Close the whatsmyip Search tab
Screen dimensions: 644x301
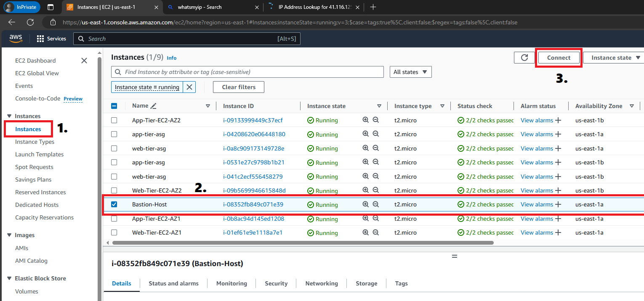coord(257,7)
